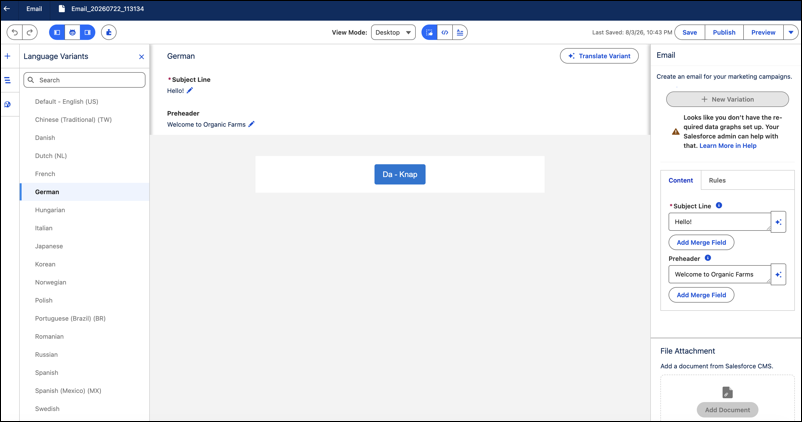
Task: Select the Romanian variant
Action: (84, 337)
